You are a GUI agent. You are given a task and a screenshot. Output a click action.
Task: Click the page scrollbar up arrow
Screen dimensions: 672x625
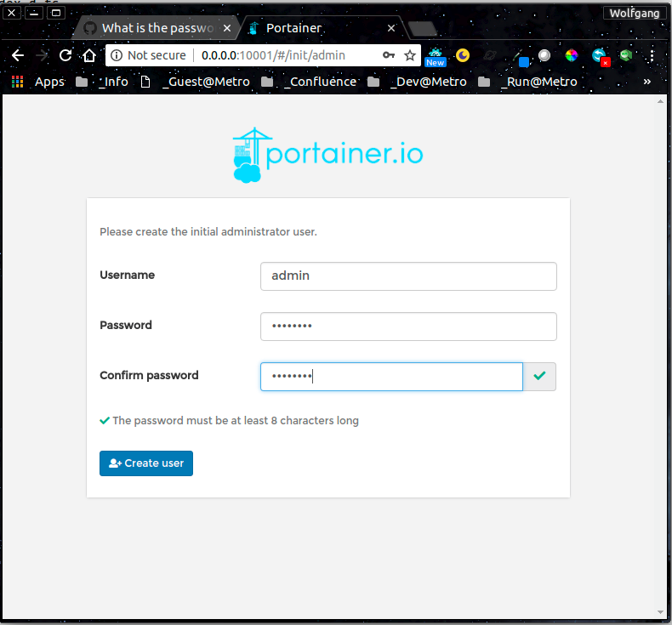[660, 101]
